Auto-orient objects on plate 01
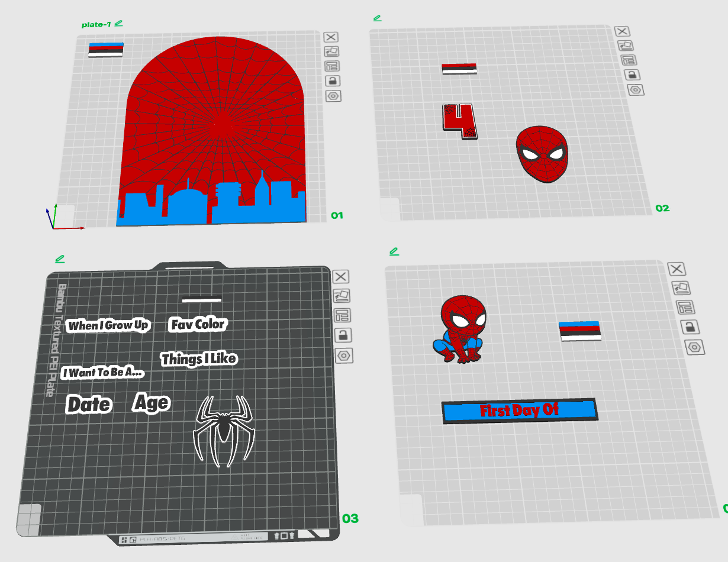This screenshot has height=562, width=728. [331, 51]
